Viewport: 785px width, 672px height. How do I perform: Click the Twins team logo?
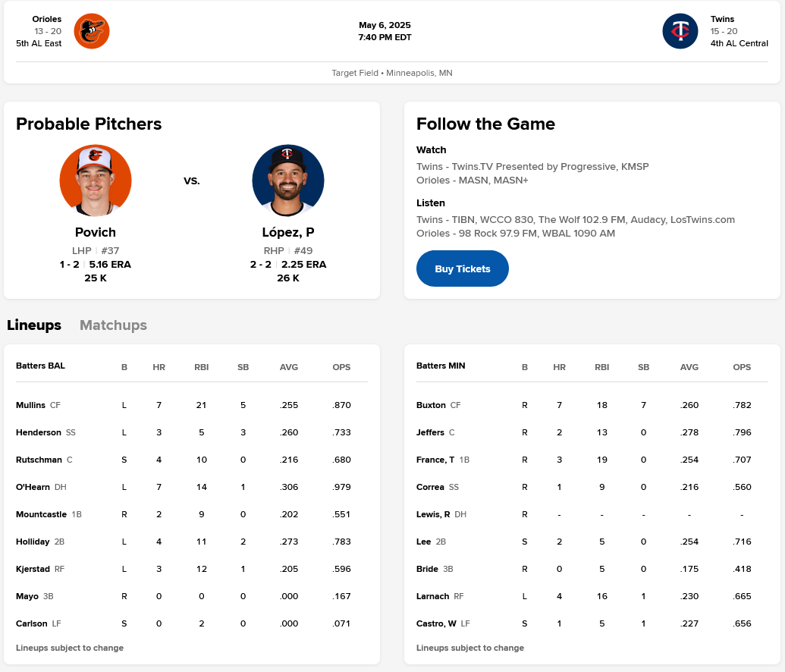coord(680,31)
